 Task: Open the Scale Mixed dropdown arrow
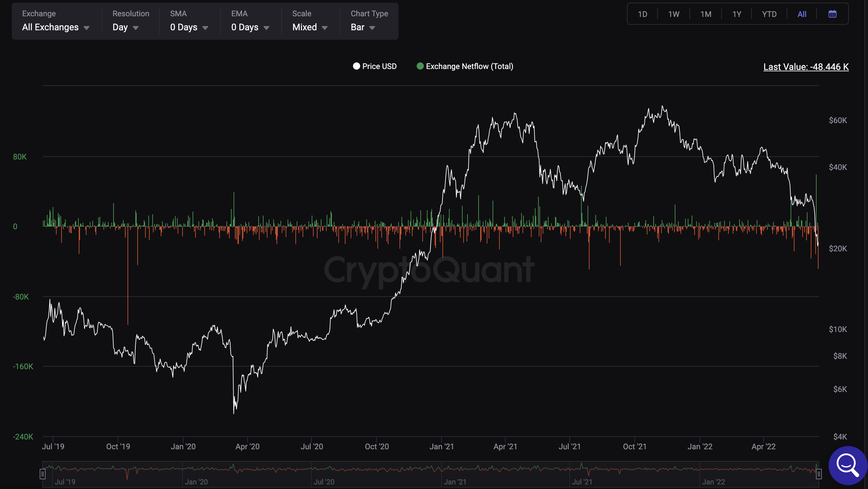point(325,28)
